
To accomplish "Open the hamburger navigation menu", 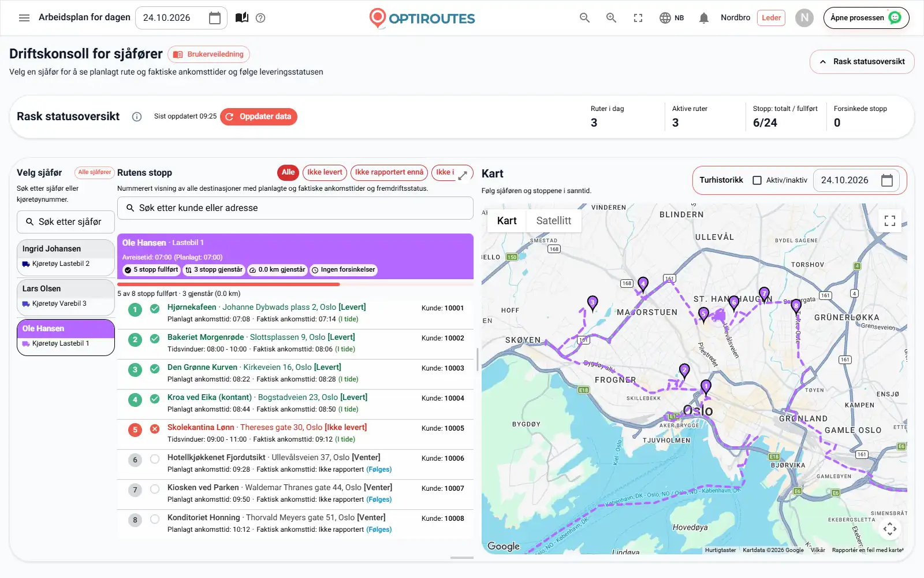I will pyautogui.click(x=24, y=18).
